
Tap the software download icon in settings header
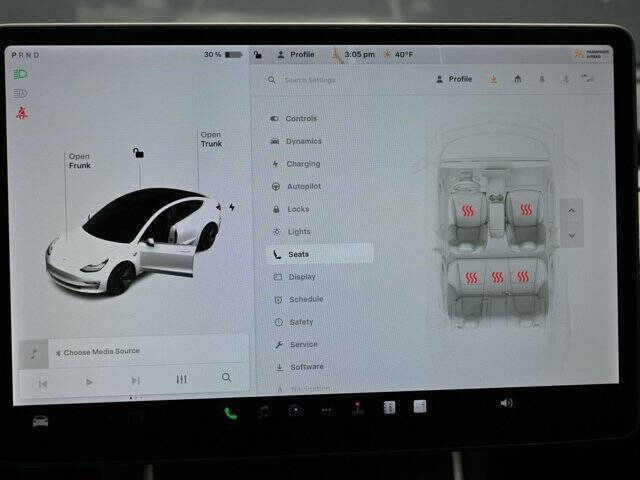pyautogui.click(x=493, y=79)
